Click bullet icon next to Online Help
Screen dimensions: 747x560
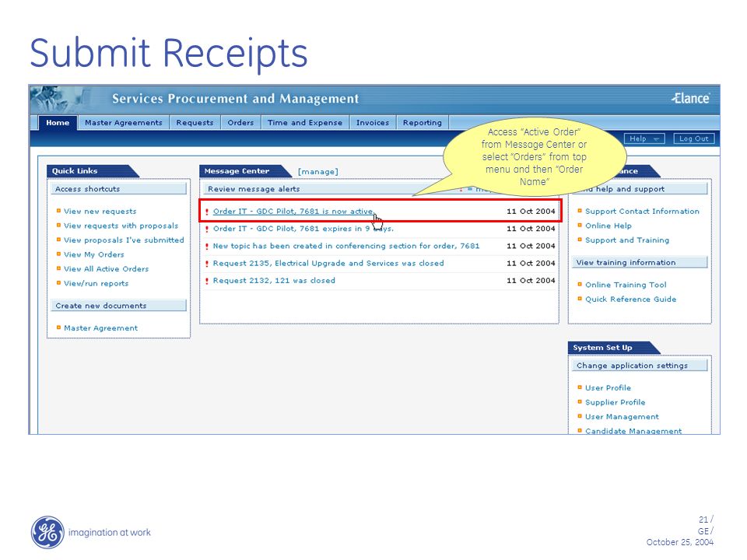point(580,225)
